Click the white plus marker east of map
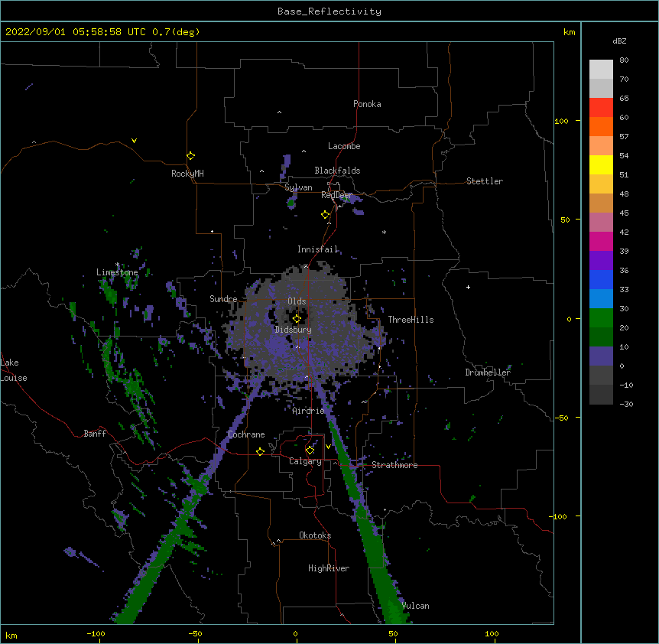This screenshot has width=659, height=644. [468, 287]
